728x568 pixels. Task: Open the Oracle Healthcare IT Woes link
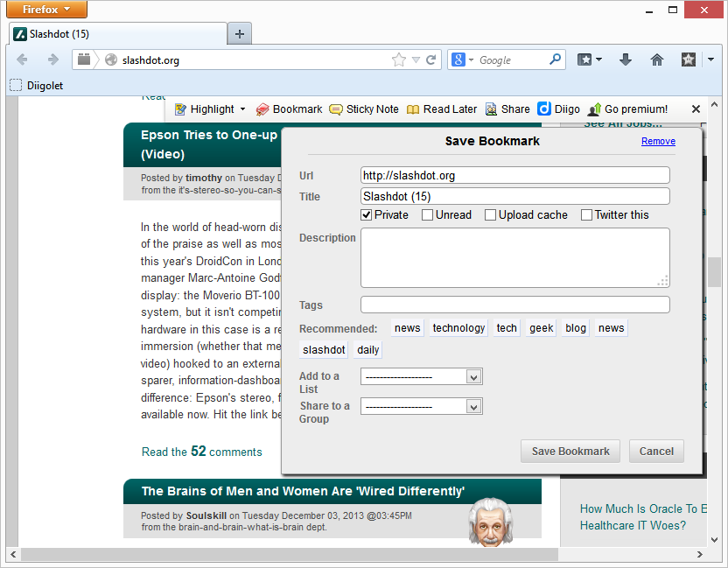[x=643, y=517]
